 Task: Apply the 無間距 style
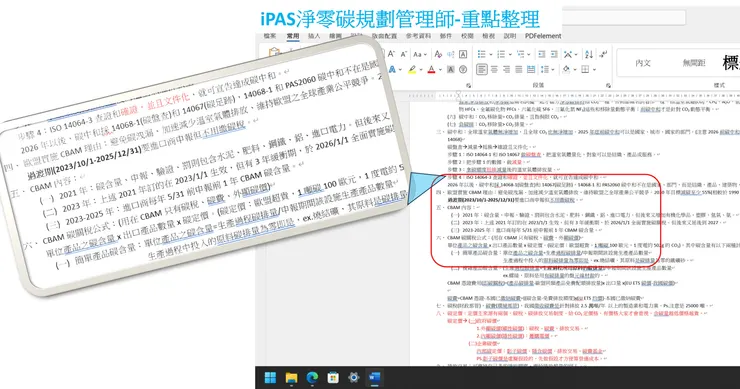(x=694, y=63)
